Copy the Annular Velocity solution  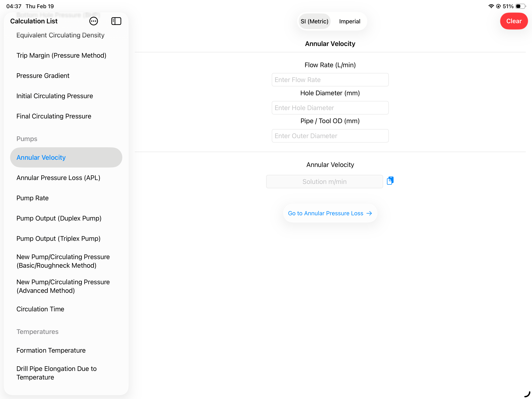click(390, 181)
